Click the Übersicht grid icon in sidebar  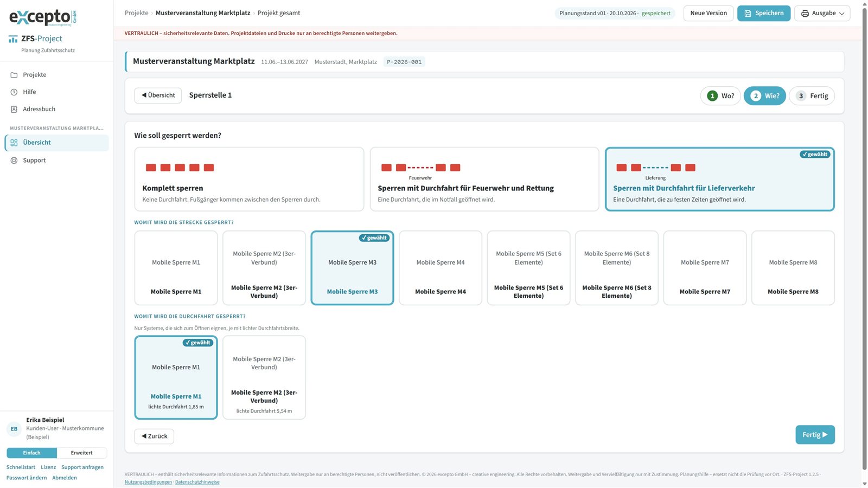[14, 143]
